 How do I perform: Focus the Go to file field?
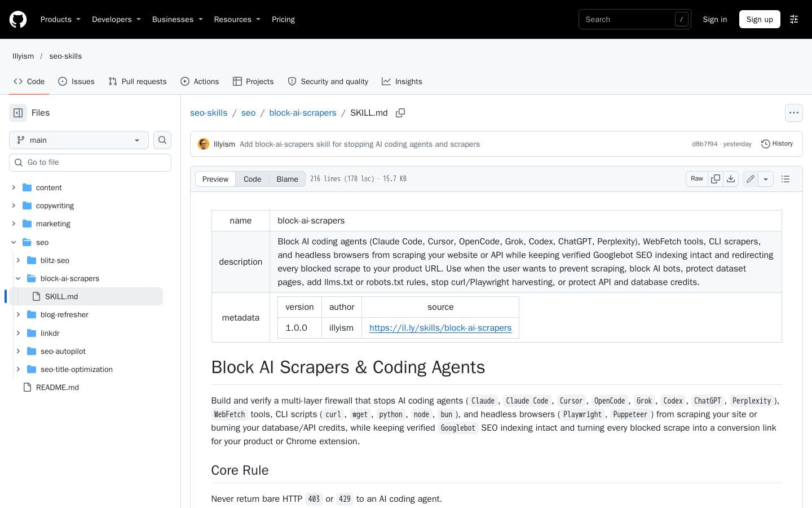click(x=90, y=163)
